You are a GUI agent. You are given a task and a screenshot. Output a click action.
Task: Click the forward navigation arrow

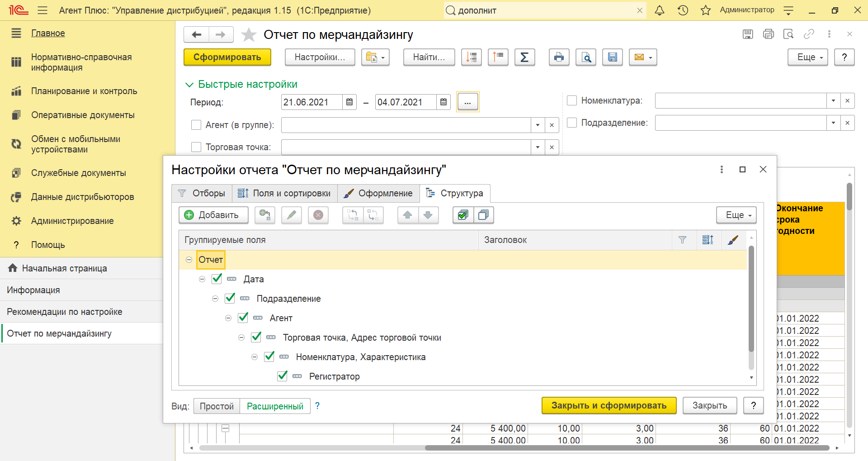click(221, 34)
